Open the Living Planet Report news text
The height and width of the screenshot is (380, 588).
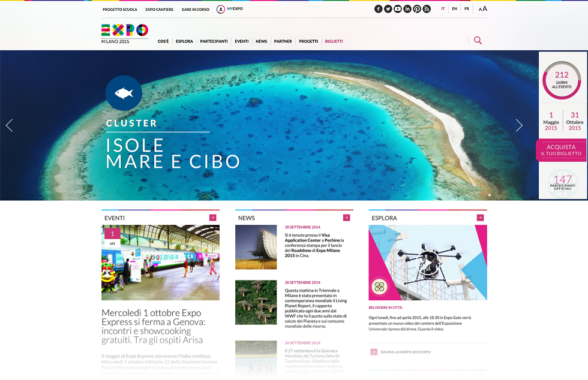[x=316, y=308]
